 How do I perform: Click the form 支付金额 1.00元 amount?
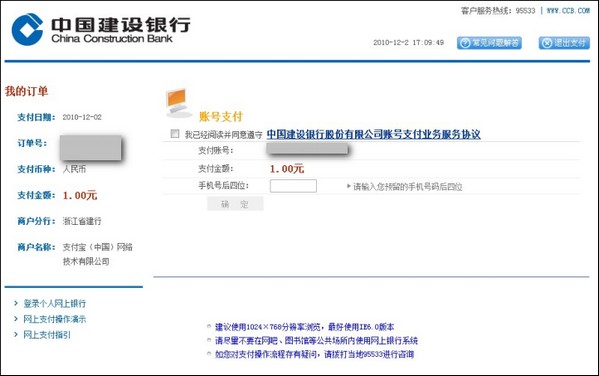pyautogui.click(x=287, y=169)
